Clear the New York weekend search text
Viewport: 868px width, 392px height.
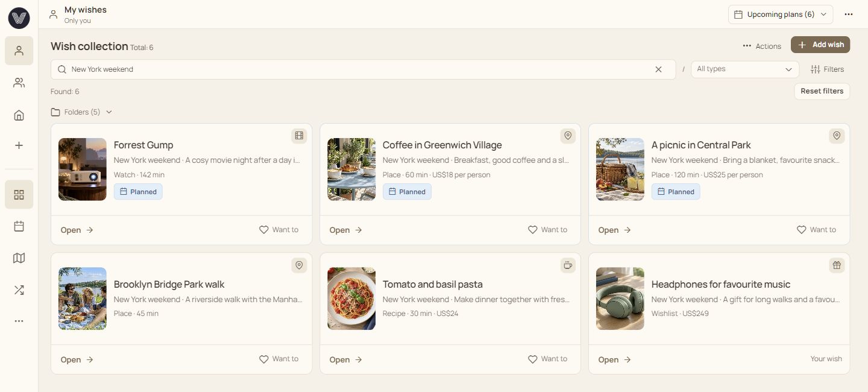[658, 69]
